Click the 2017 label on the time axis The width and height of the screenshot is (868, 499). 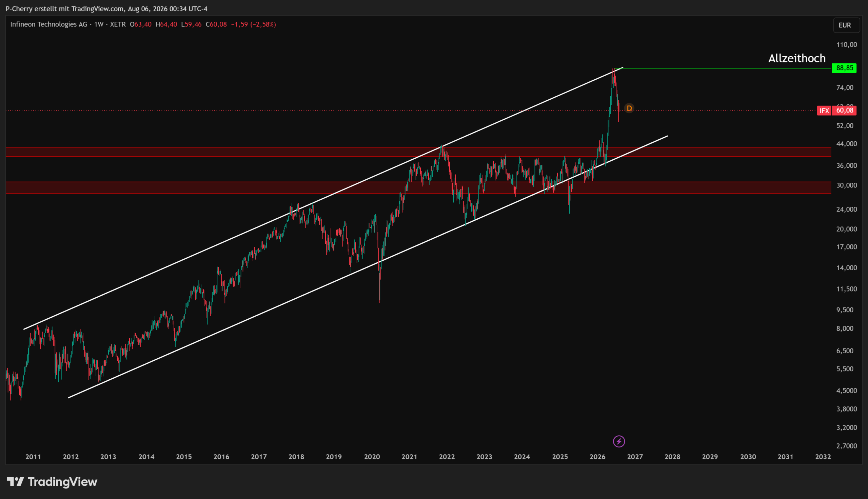[259, 457]
